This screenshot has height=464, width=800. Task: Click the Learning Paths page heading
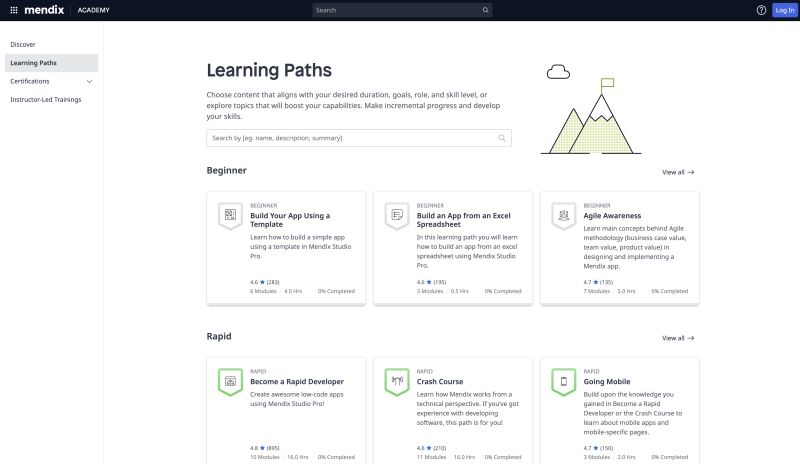tap(269, 70)
